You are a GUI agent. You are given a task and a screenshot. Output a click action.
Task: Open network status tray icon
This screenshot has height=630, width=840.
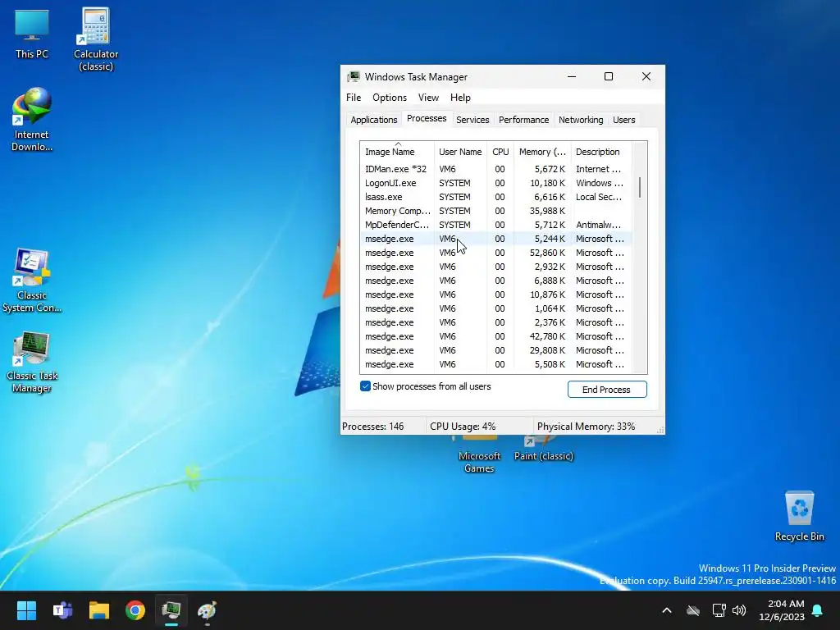719,610
